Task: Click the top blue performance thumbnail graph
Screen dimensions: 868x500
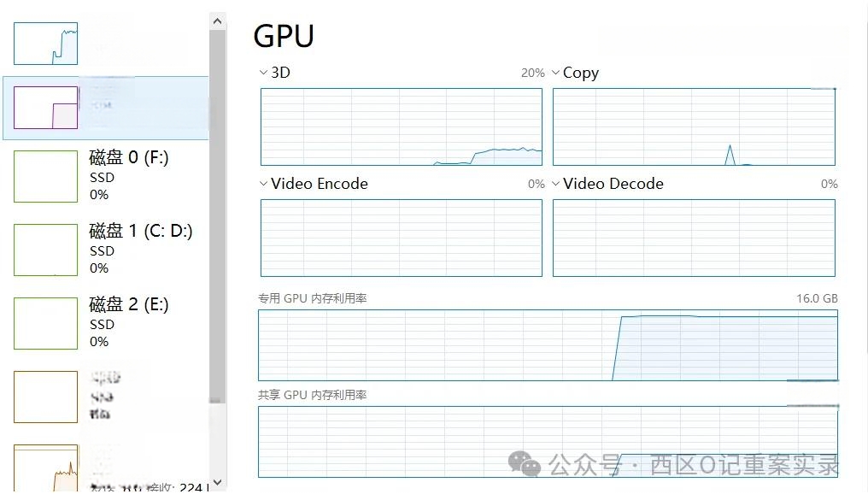Action: coord(45,44)
